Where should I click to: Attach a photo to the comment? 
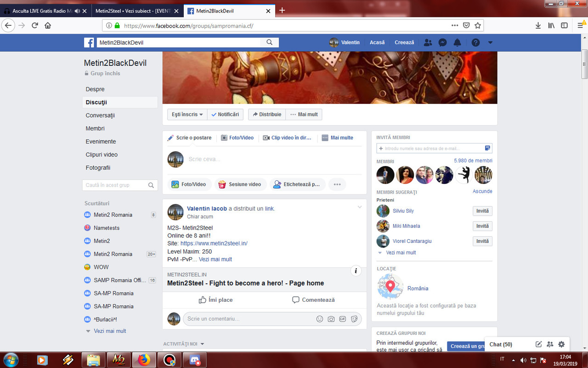[x=331, y=318]
